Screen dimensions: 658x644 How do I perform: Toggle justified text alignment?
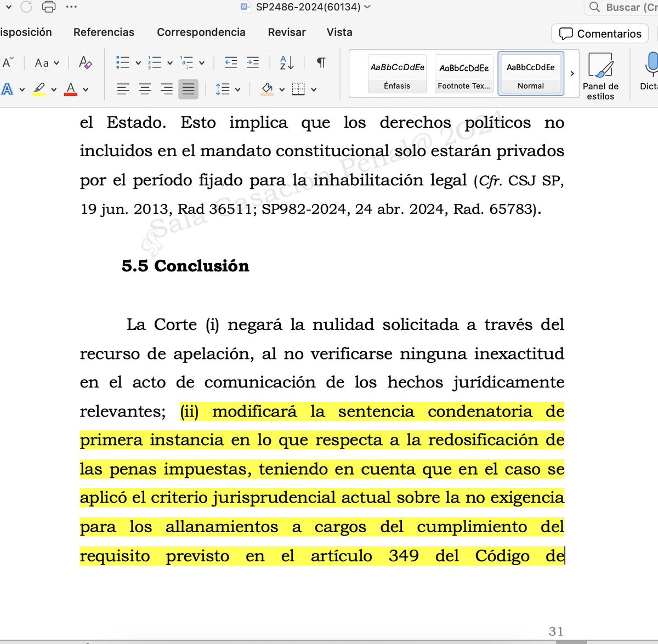(188, 89)
